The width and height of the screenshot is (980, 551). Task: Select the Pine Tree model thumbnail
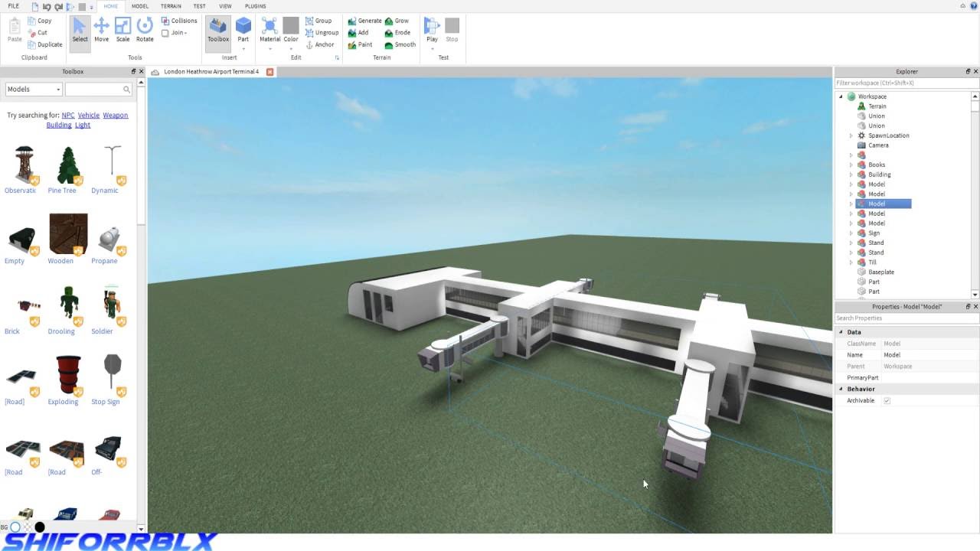coord(68,165)
